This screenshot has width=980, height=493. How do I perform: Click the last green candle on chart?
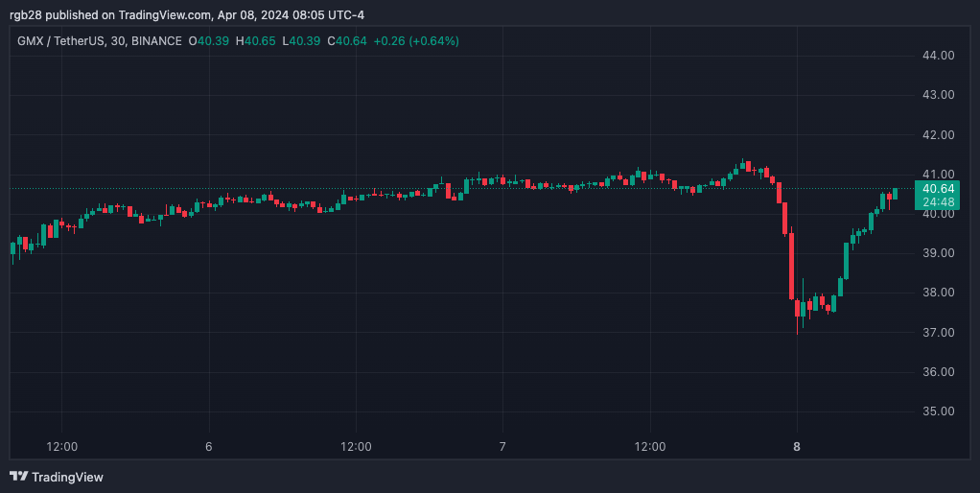[x=896, y=193]
